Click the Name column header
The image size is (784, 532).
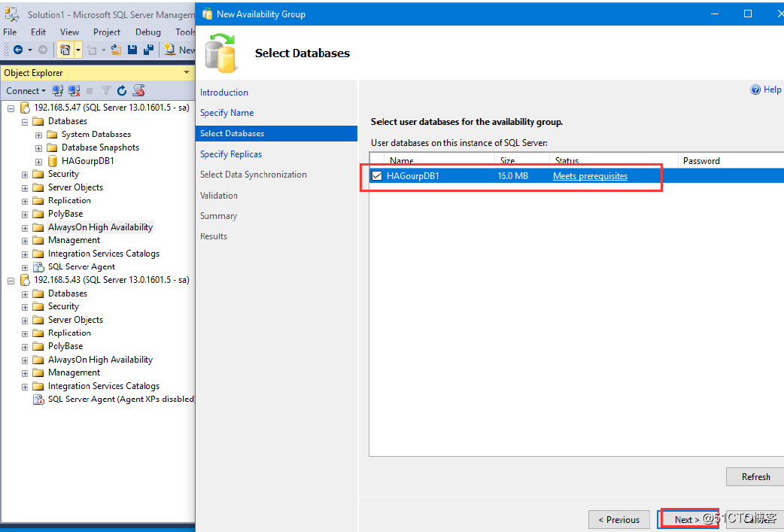[439, 160]
